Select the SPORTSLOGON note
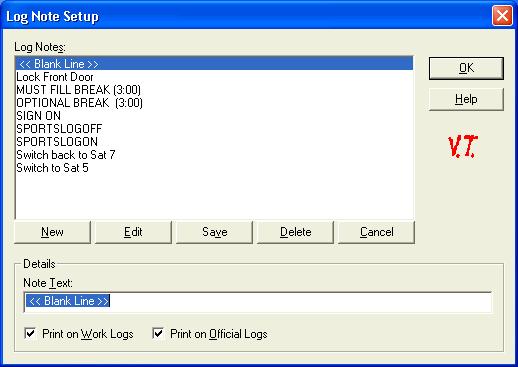Image resolution: width=518 pixels, height=367 pixels. (x=214, y=142)
